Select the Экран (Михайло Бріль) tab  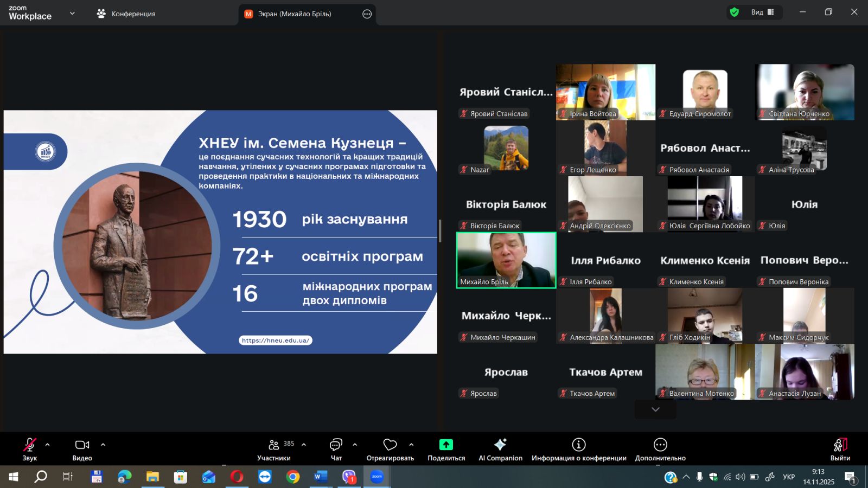point(295,14)
